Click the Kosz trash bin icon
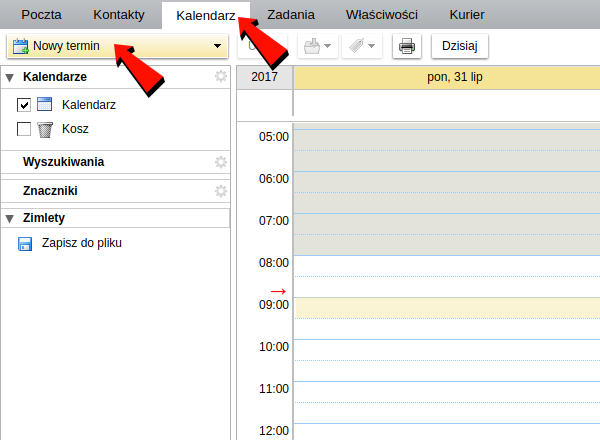This screenshot has width=600, height=440. pyautogui.click(x=45, y=130)
